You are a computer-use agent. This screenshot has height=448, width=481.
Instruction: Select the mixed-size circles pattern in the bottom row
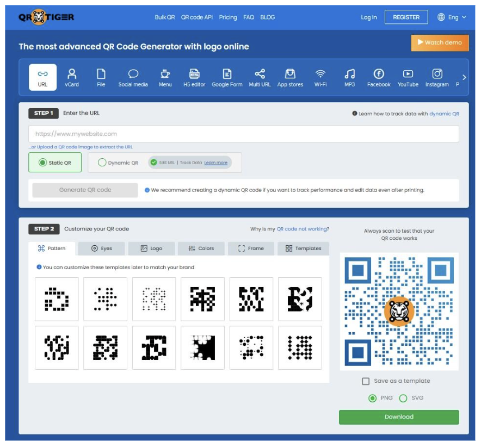pos(251,347)
